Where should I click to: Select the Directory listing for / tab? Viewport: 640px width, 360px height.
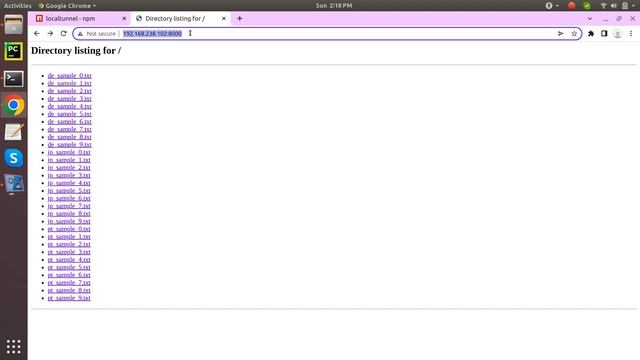(x=181, y=18)
